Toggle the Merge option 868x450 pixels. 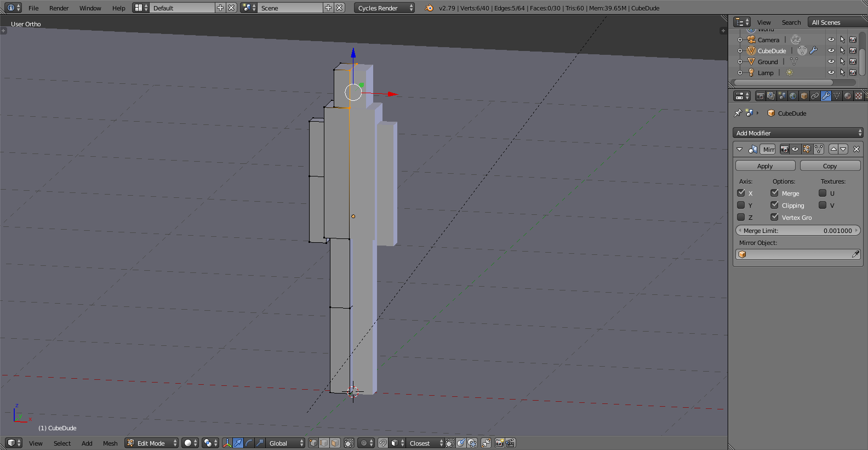tap(774, 193)
